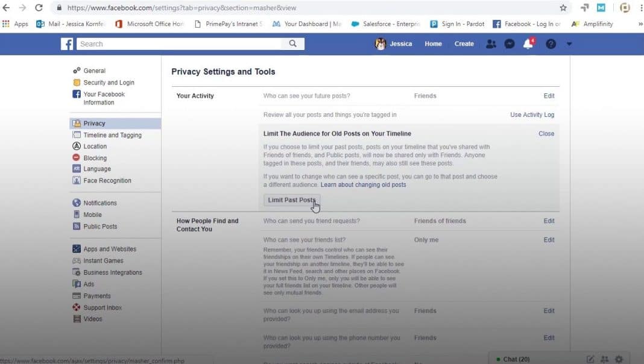The height and width of the screenshot is (364, 644).
Task: Expand the bookmarks overflow chevron
Action: (640, 24)
